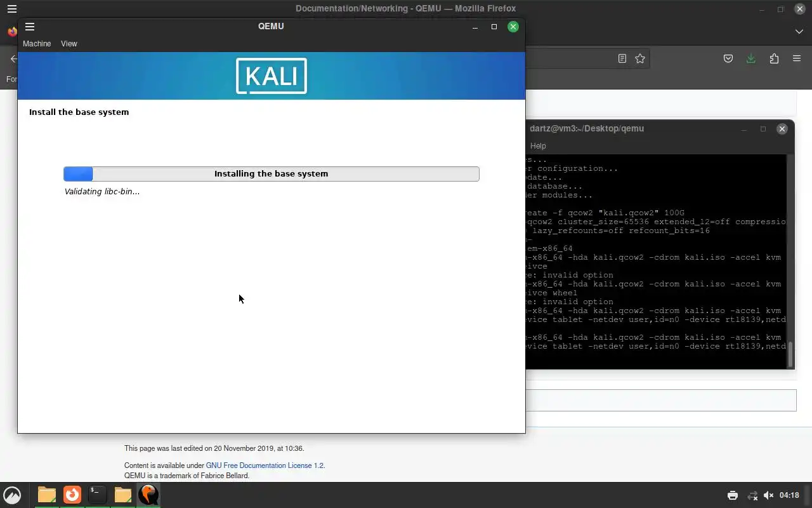Viewport: 812px width, 508px height.
Task: Click the Installing the base system progress bar
Action: click(x=272, y=174)
